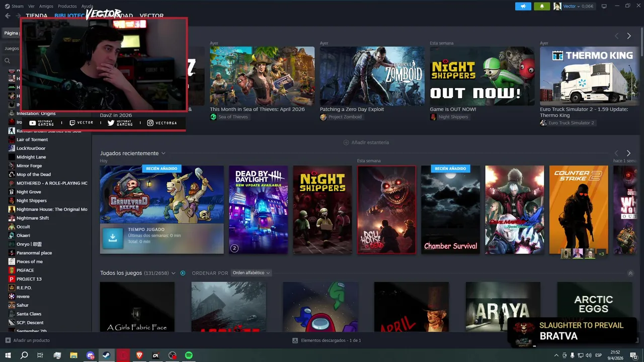
Task: Open the taskbar volume icon
Action: tap(588, 355)
